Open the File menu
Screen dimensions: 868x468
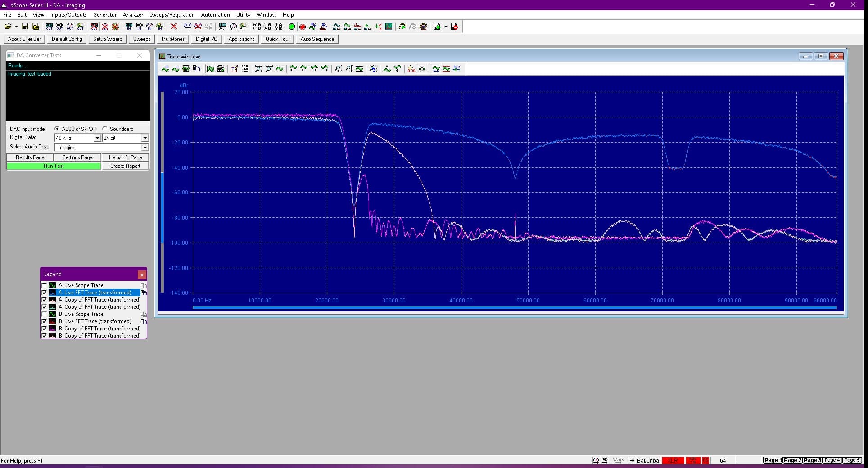click(x=7, y=15)
